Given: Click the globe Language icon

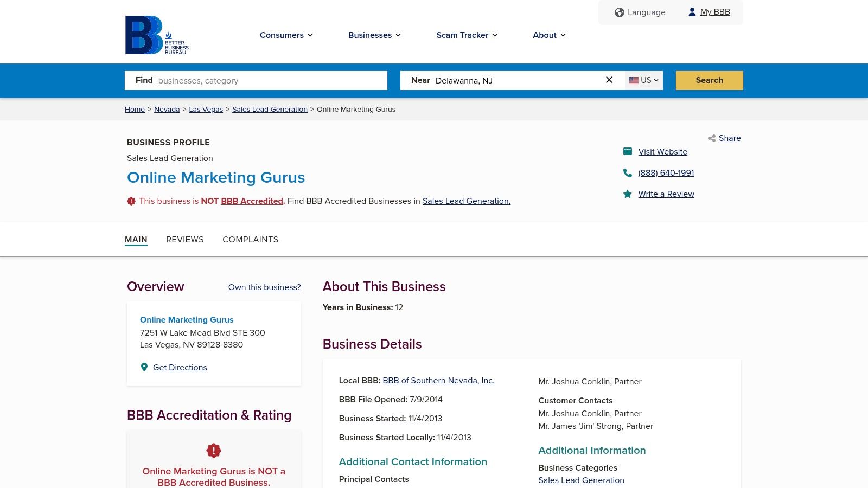Looking at the screenshot, I should point(619,12).
